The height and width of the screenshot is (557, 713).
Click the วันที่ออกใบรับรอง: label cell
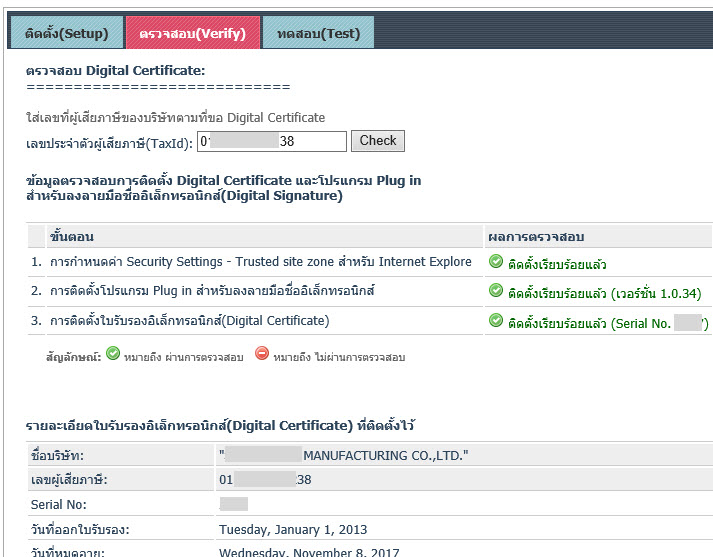(121, 529)
